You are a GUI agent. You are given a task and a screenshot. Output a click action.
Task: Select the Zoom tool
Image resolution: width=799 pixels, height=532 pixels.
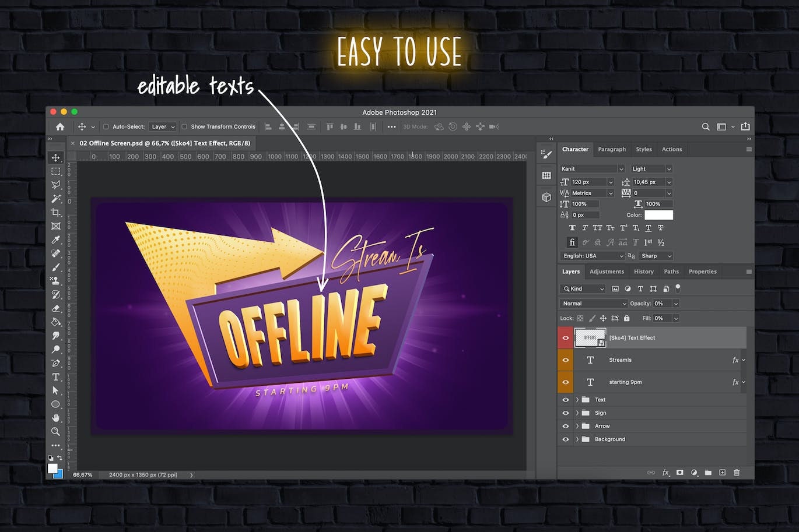click(x=56, y=432)
